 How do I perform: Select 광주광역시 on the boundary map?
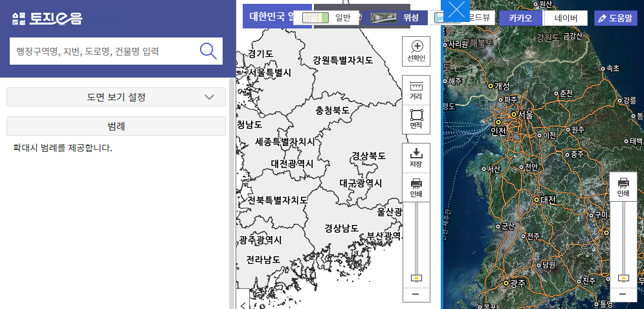260,240
